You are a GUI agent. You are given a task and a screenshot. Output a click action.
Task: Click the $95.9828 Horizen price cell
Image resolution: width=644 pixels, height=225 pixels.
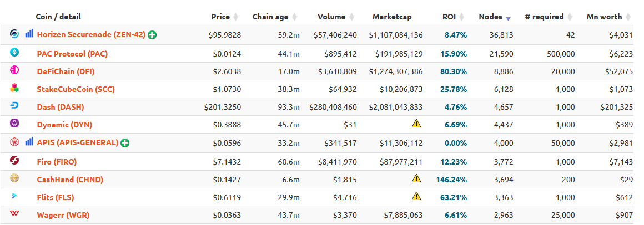pos(225,35)
